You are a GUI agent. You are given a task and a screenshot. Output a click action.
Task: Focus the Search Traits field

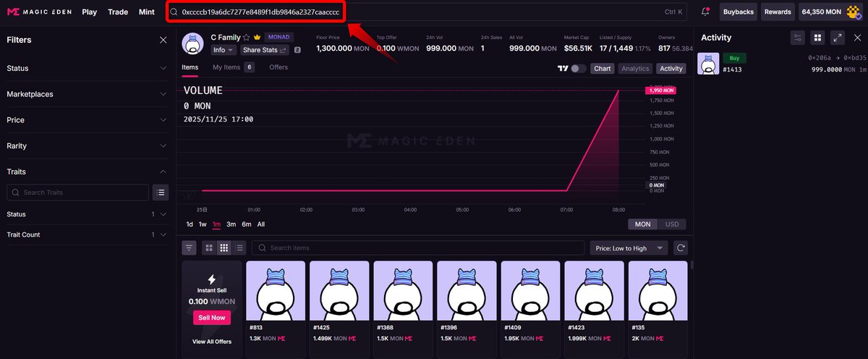[77, 193]
